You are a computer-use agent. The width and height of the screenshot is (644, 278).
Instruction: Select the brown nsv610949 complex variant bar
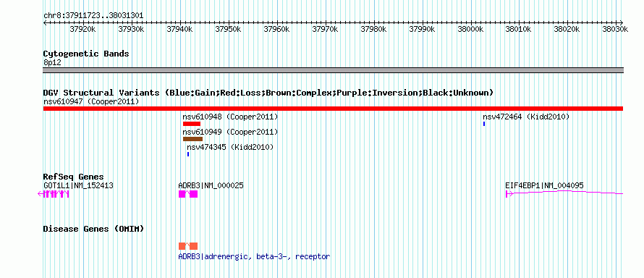pyautogui.click(x=192, y=139)
